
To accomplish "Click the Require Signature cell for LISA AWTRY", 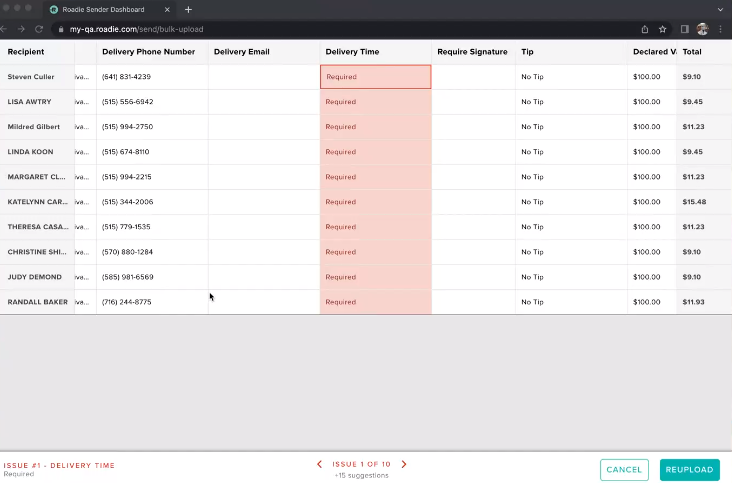I will pyautogui.click(x=474, y=102).
